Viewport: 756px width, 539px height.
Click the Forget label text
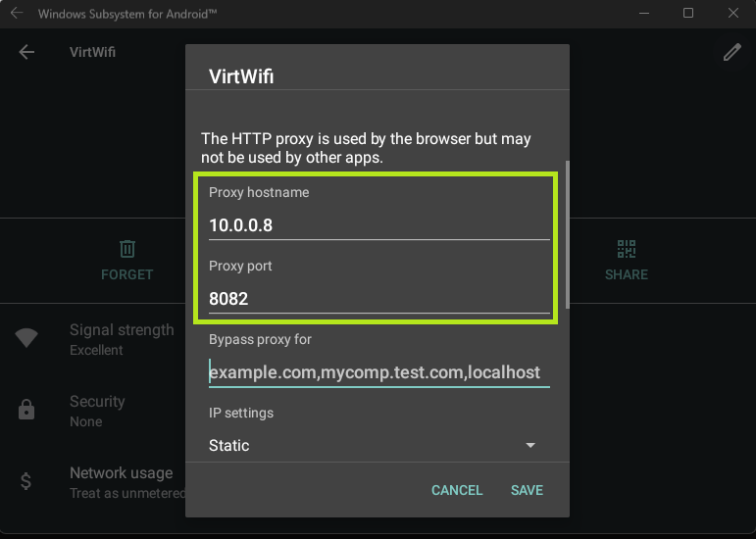coord(126,274)
